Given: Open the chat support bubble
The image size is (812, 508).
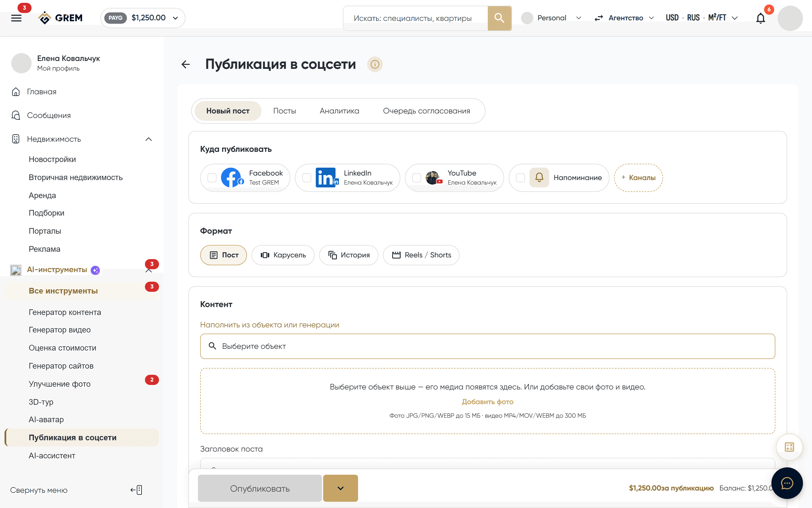Looking at the screenshot, I should [787, 483].
